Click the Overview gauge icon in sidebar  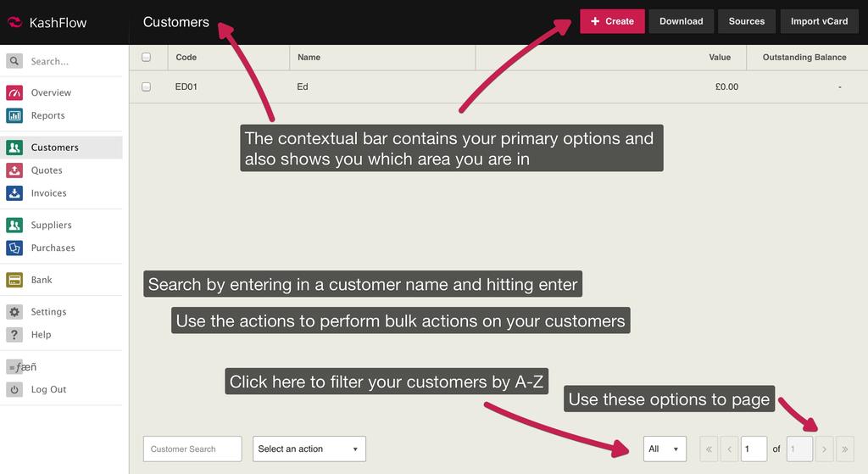pyautogui.click(x=14, y=92)
